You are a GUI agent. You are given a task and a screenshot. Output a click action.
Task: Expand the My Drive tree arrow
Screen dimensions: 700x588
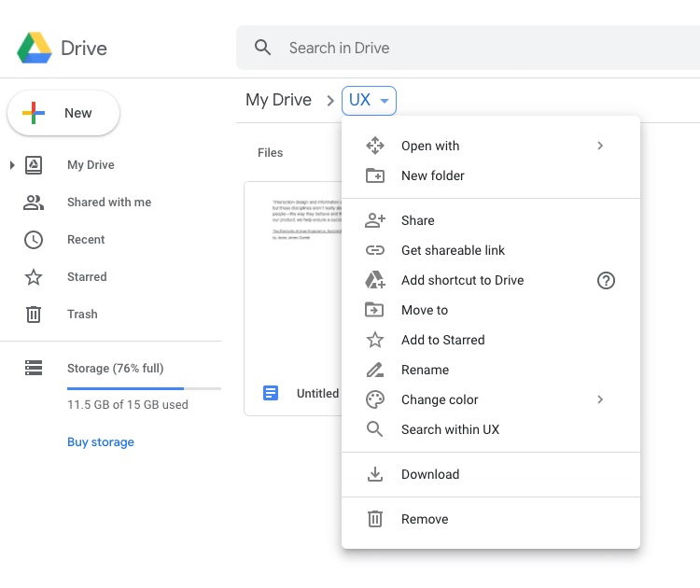tap(12, 165)
